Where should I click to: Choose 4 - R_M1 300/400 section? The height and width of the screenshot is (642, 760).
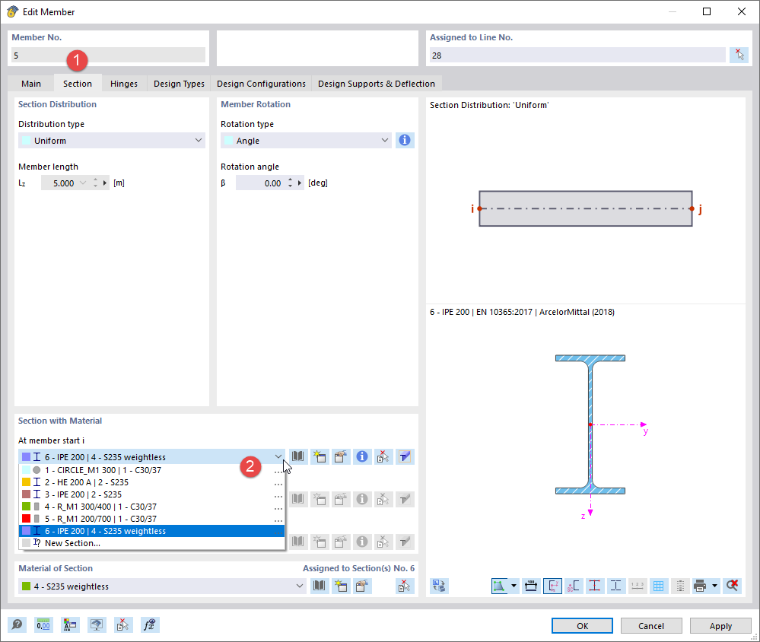pyautogui.click(x=152, y=506)
